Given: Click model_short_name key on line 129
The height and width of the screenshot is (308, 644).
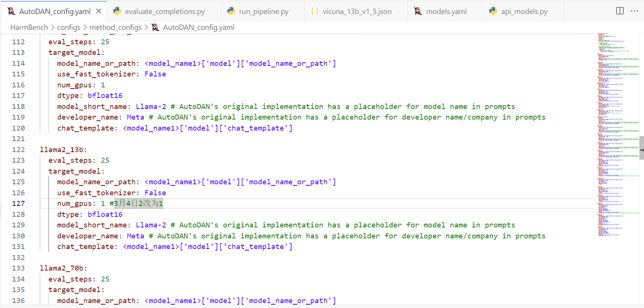Looking at the screenshot, I should [92, 225].
